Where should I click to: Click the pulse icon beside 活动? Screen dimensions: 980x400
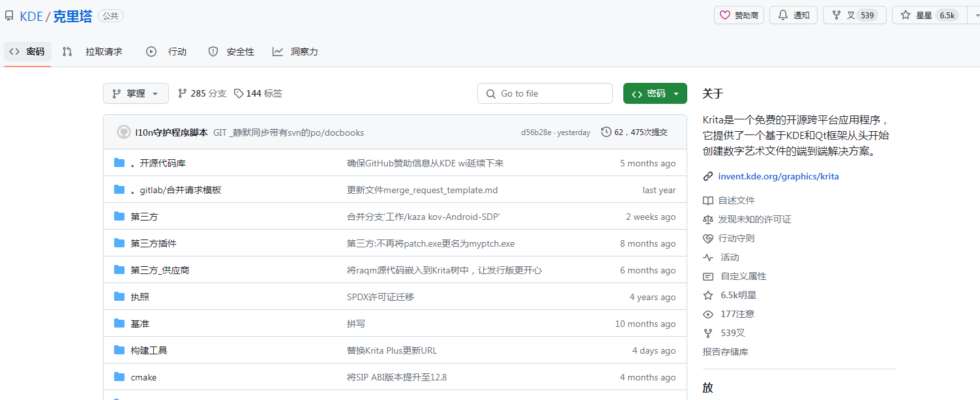point(708,257)
